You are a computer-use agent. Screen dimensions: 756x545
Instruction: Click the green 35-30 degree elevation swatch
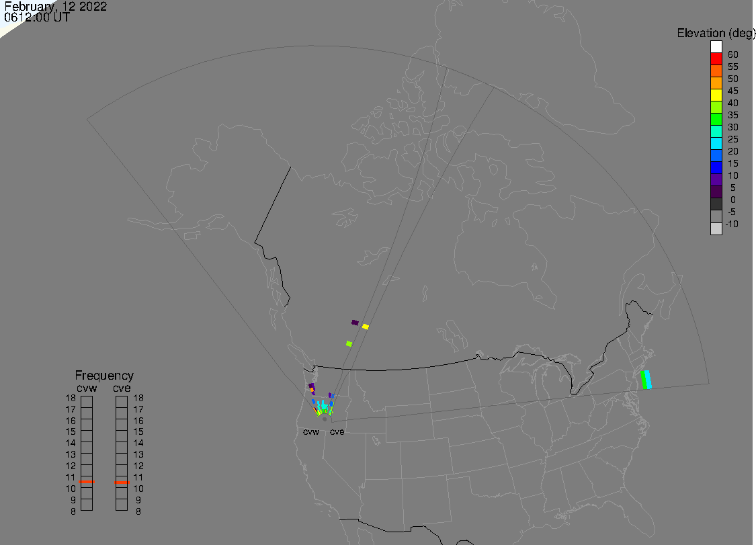716,119
